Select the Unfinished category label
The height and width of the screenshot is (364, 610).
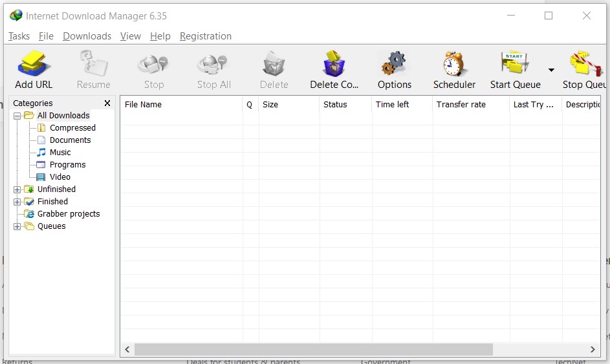(56, 189)
